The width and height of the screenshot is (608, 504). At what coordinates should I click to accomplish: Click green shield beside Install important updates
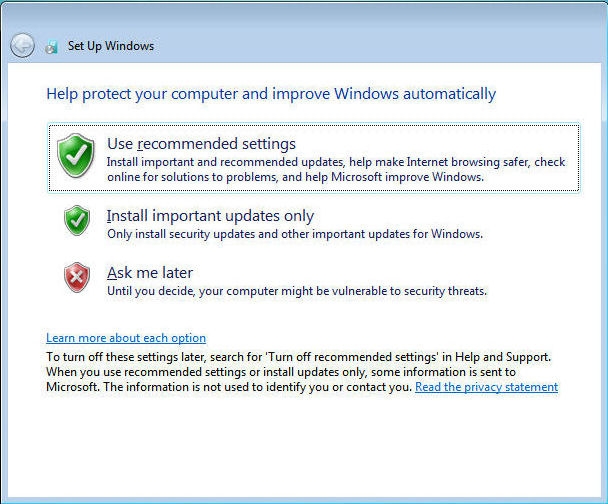[77, 220]
